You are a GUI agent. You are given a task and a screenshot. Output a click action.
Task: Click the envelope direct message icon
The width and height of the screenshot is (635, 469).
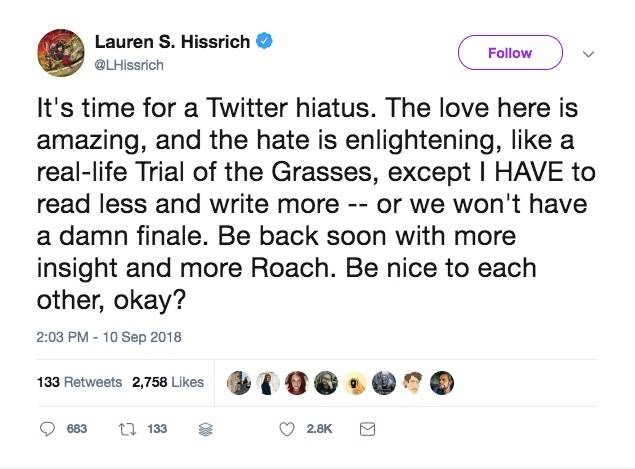pos(366,429)
